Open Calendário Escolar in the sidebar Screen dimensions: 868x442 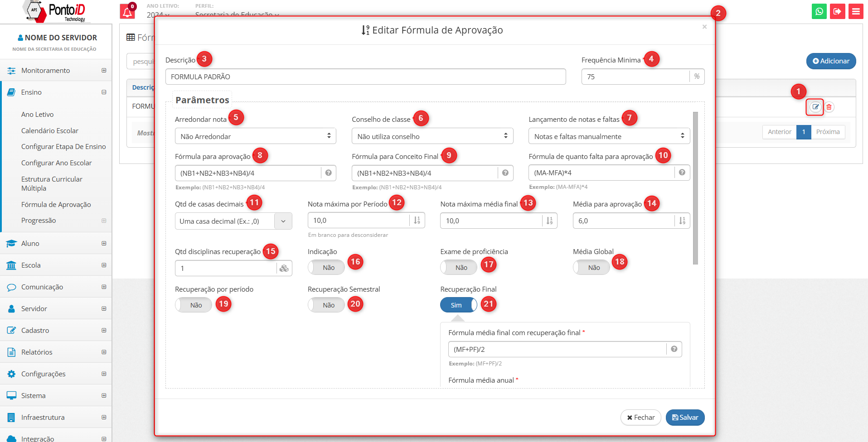click(x=50, y=131)
